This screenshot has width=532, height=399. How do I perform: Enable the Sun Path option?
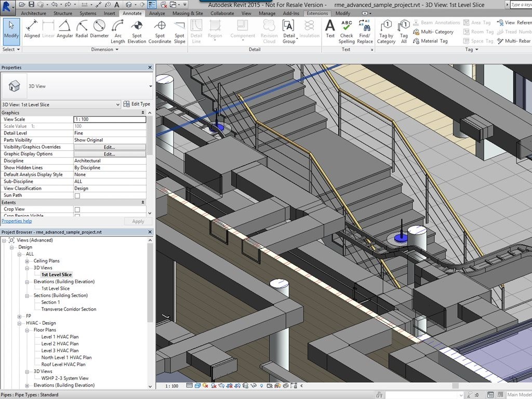(77, 195)
